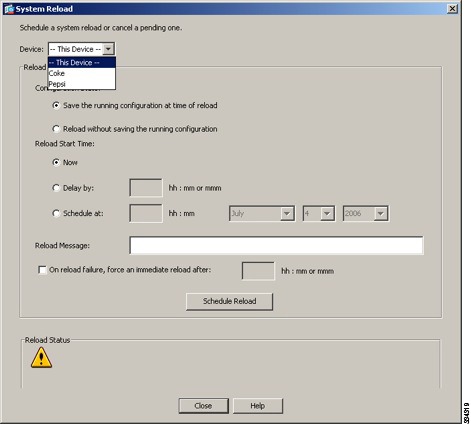Screen dimensions: 471x424
Task: Click the Schedule Reload button
Action: pos(229,301)
